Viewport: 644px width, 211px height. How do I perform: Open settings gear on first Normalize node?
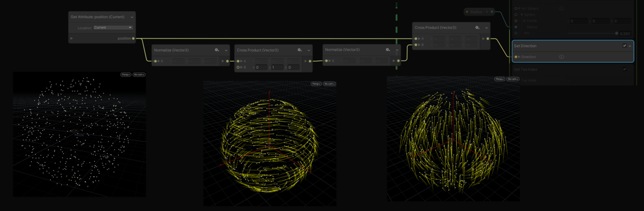coord(217,50)
